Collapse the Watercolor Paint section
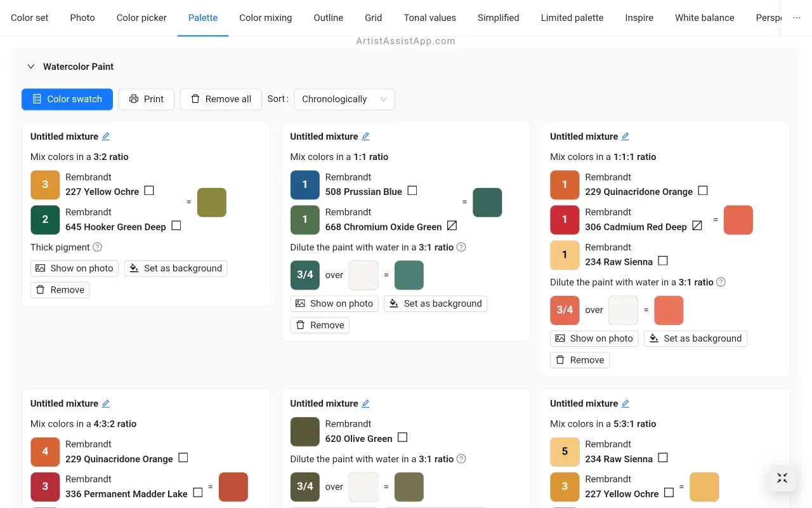 pos(30,67)
